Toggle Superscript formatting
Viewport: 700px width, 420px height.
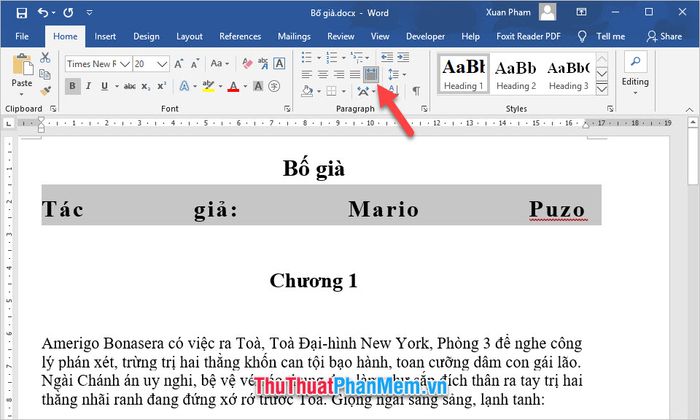[x=162, y=86]
